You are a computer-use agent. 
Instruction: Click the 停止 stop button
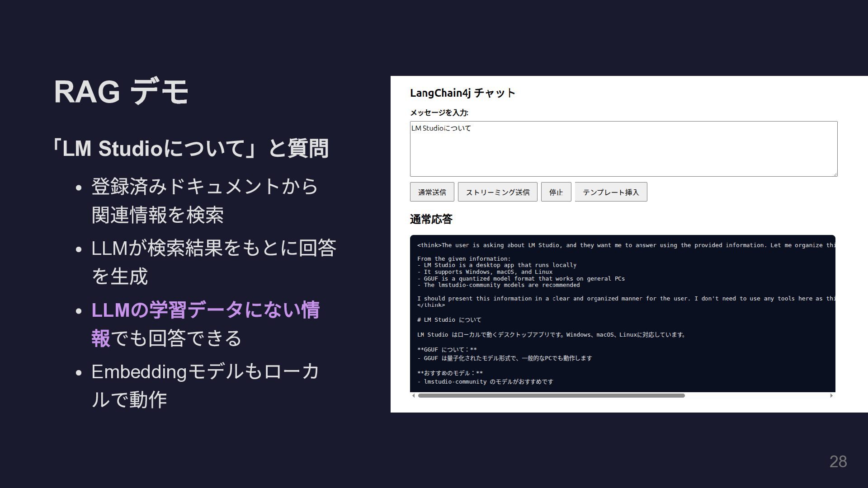point(556,192)
